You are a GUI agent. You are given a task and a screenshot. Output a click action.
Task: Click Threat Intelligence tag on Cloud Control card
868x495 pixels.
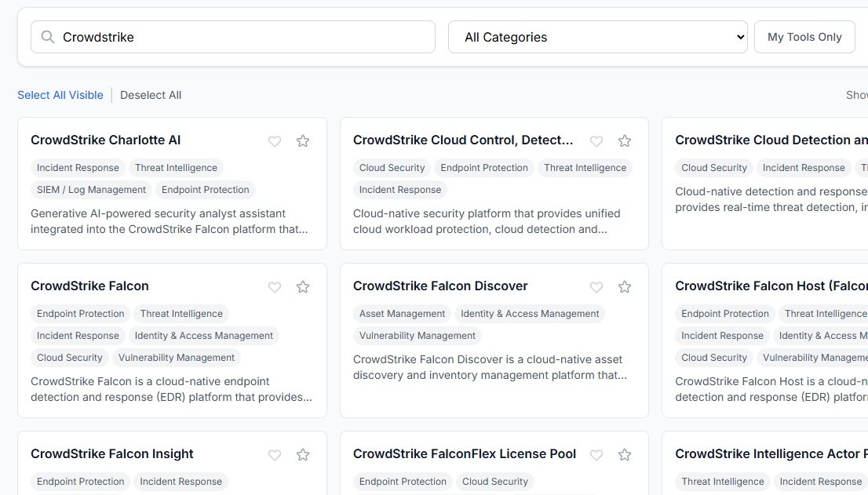[x=585, y=168]
